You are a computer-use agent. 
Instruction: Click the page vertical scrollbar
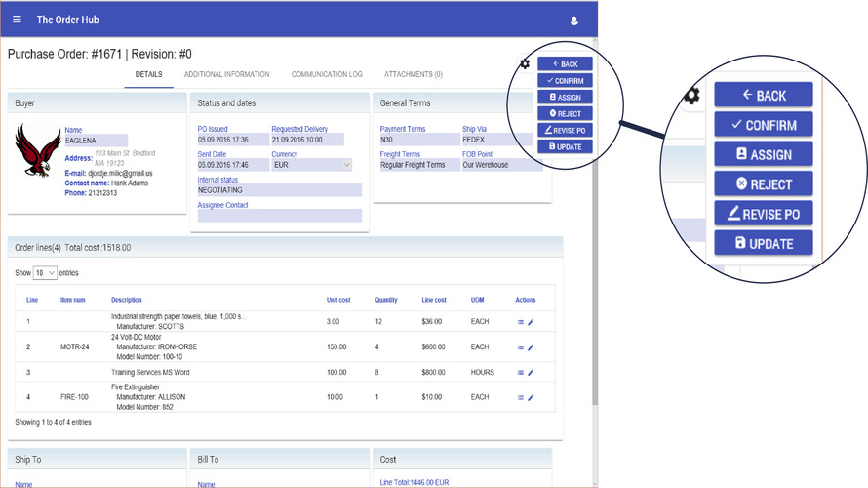click(595, 222)
